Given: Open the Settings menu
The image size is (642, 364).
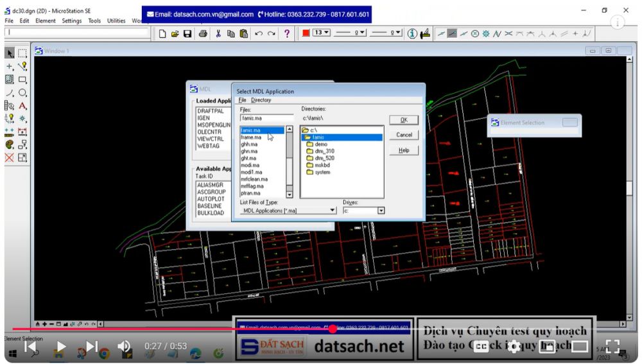Looking at the screenshot, I should (x=72, y=21).
